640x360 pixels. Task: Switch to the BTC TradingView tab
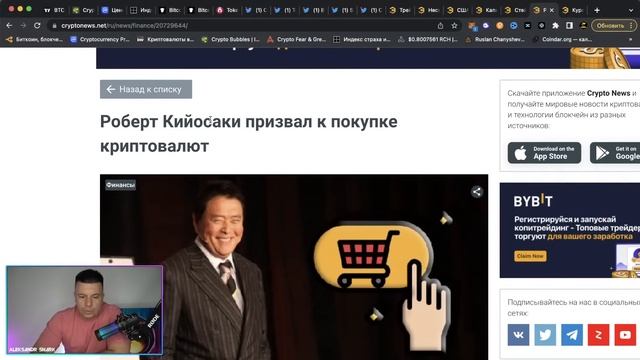coord(54,10)
